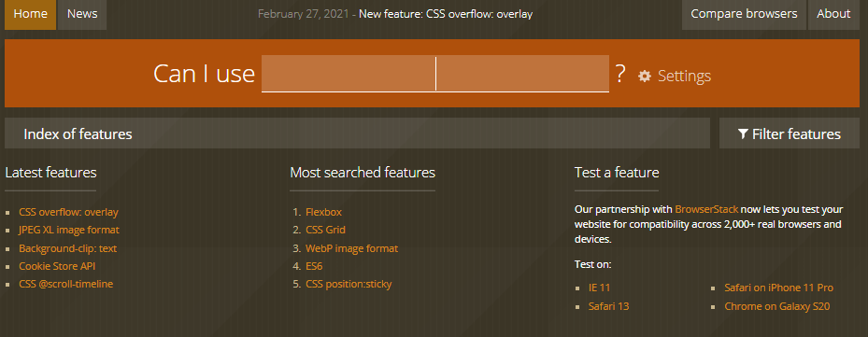
Task: Select CSS Grid from most searched
Action: (325, 230)
